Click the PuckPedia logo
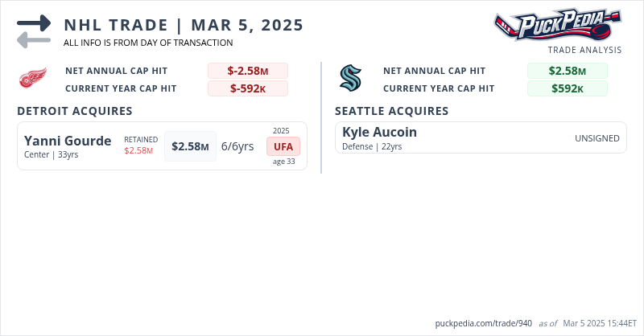644x336 pixels. 557,26
